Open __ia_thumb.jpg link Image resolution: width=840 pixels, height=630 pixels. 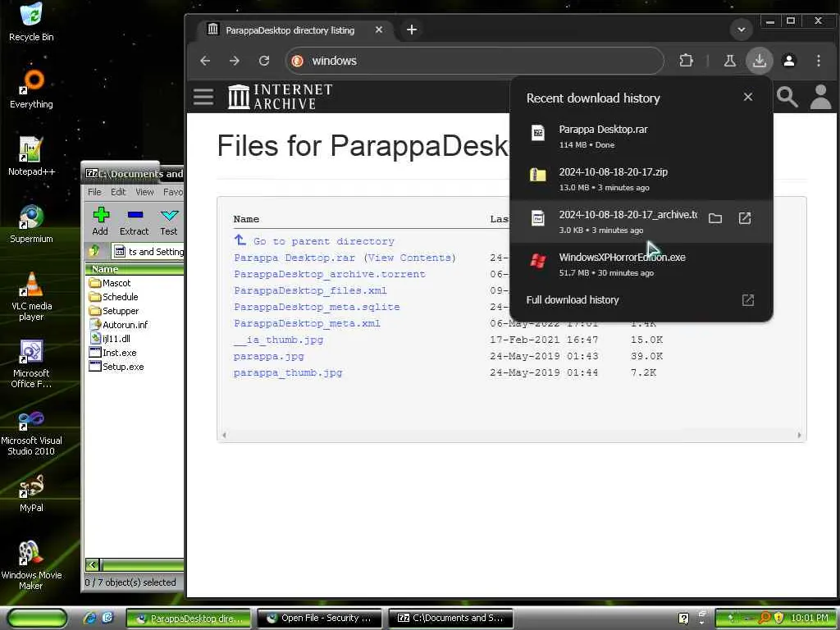(x=278, y=340)
